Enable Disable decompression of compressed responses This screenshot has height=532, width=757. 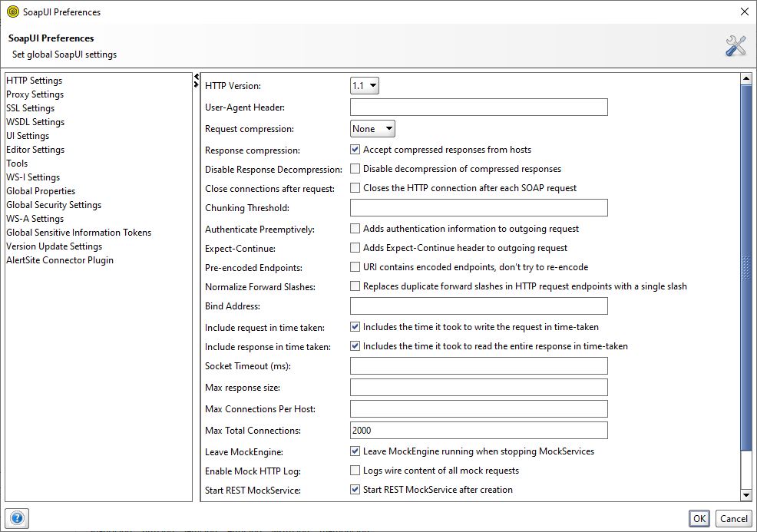(x=355, y=168)
